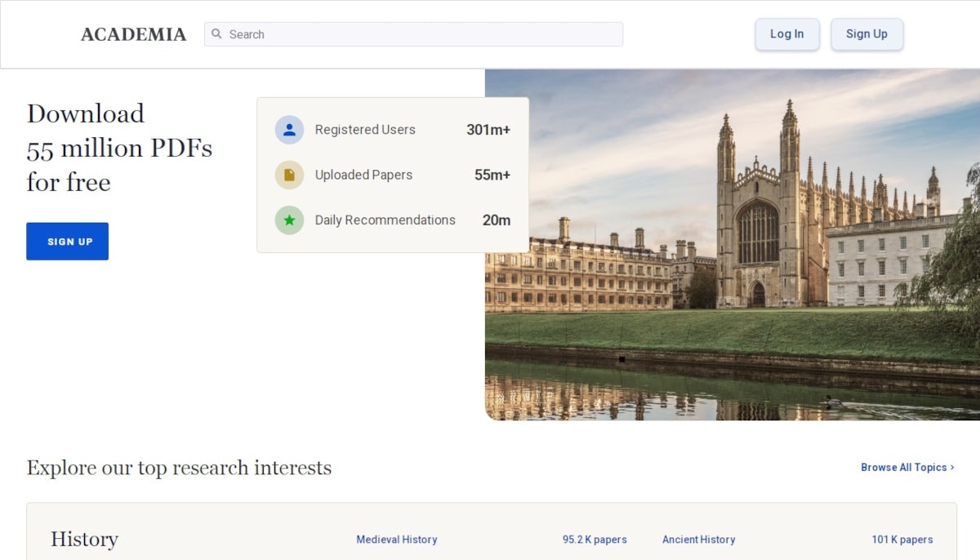
Task: Click the King's College chapel photo
Action: point(733,245)
